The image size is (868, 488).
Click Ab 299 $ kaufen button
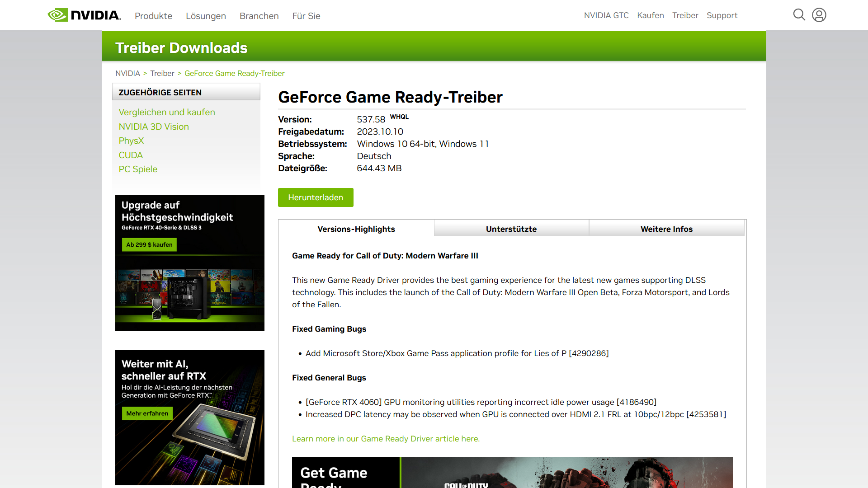pos(149,244)
